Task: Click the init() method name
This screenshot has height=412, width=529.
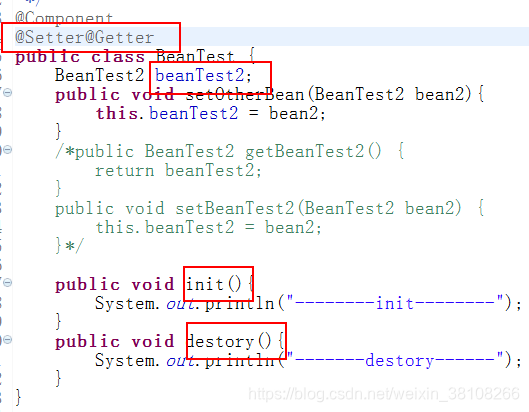Action: tap(214, 284)
